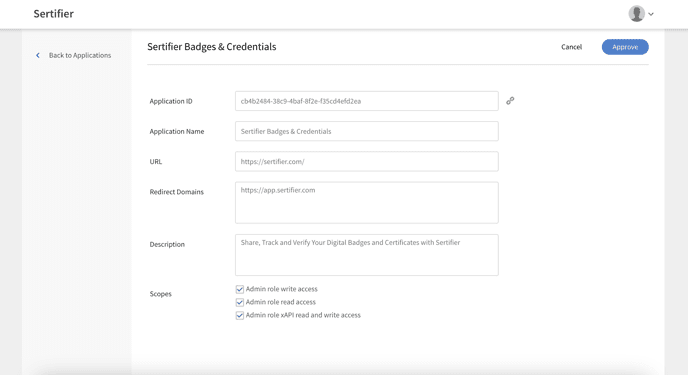Toggle Admin role write access checkbox
688x375 pixels.
coord(240,289)
